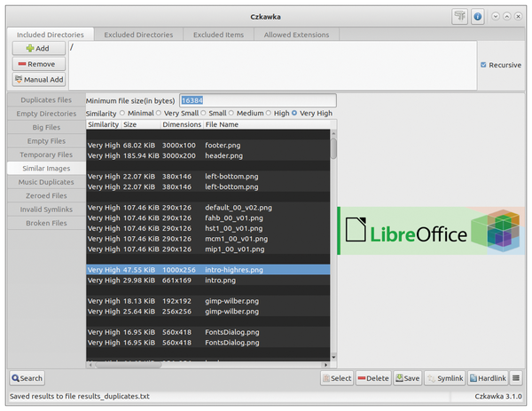Open the blue info/about icon

click(477, 16)
